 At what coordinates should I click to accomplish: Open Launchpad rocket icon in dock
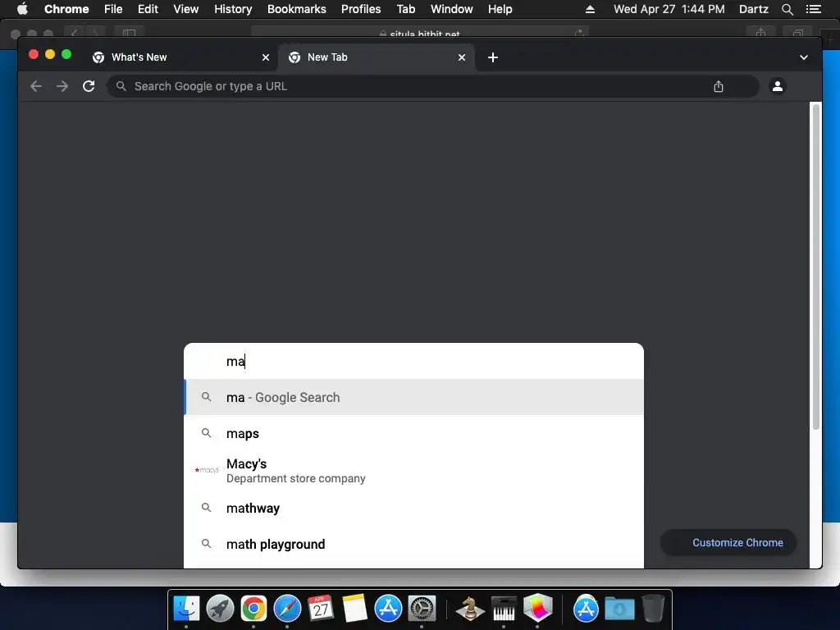click(x=220, y=609)
